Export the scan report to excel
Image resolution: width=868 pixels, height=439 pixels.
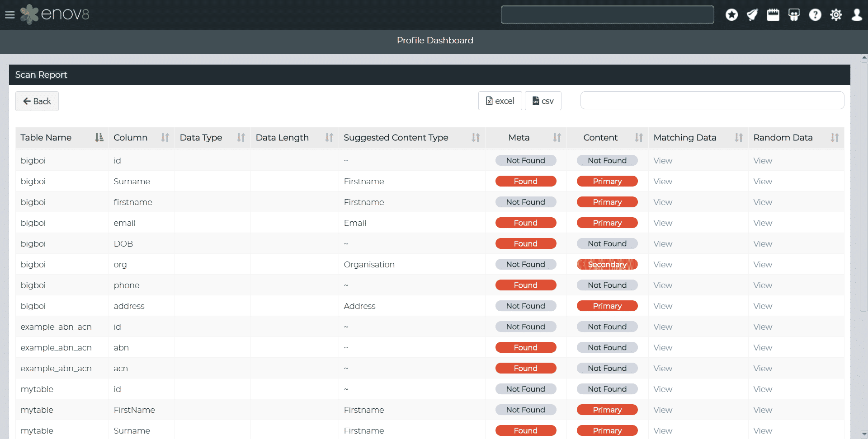(x=500, y=101)
